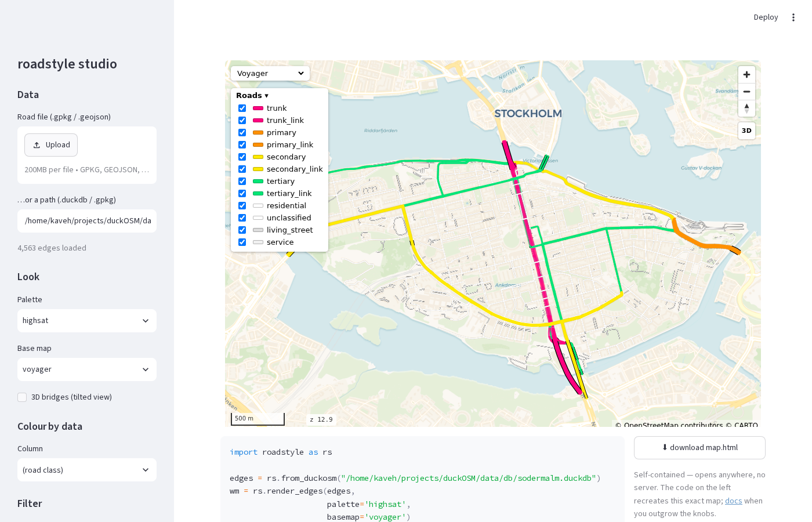Open the Column road class dropdown
Screen dimensions: 812x522
tap(87, 470)
